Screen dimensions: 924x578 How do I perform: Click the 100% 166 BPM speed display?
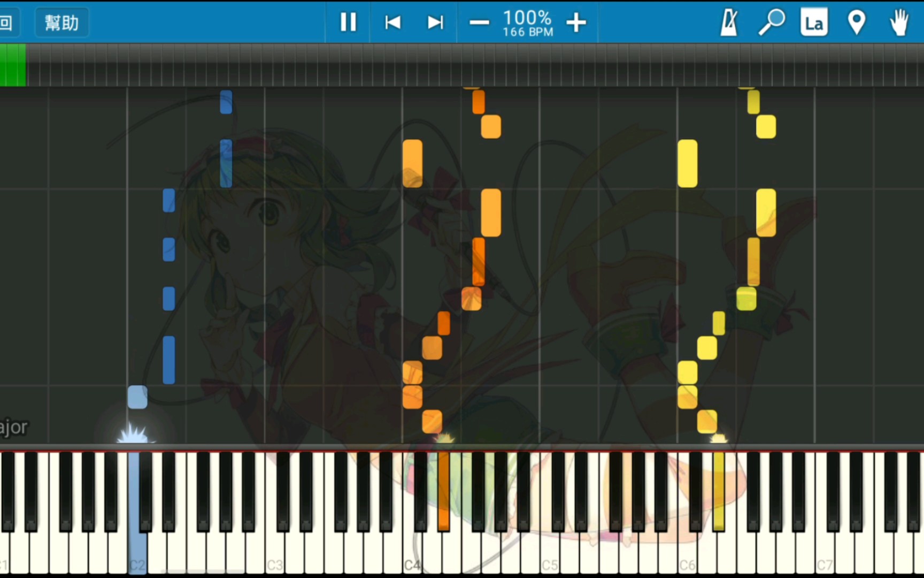click(527, 24)
